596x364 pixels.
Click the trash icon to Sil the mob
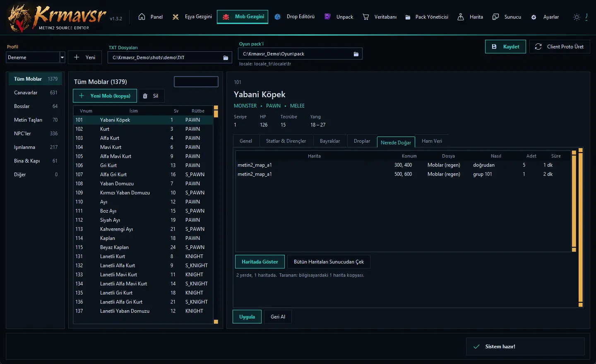tap(145, 96)
